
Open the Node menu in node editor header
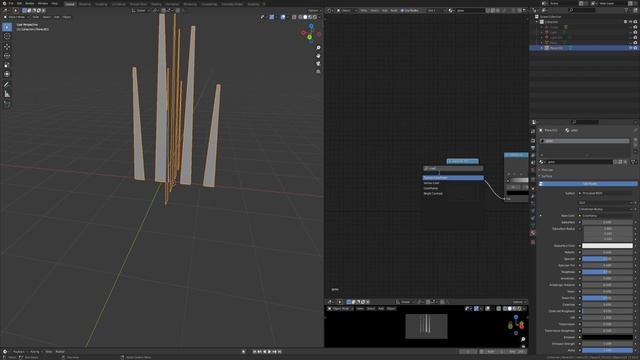pos(394,11)
